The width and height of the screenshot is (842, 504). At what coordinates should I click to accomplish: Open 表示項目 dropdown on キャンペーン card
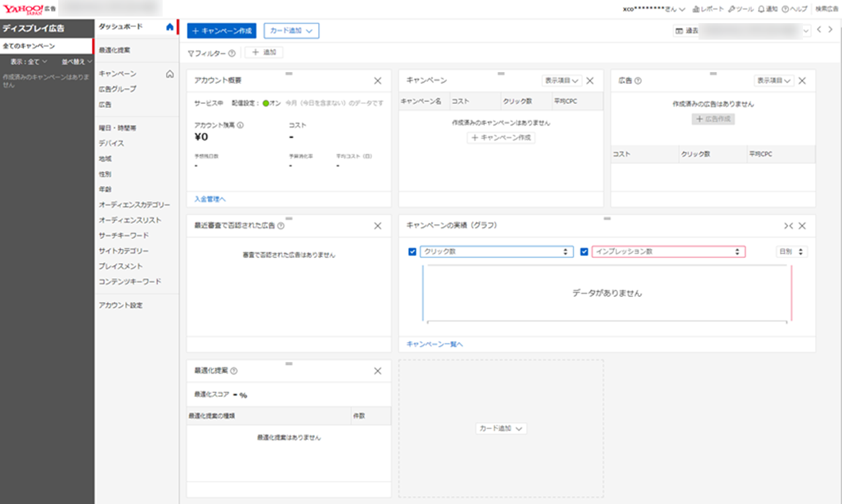(562, 81)
